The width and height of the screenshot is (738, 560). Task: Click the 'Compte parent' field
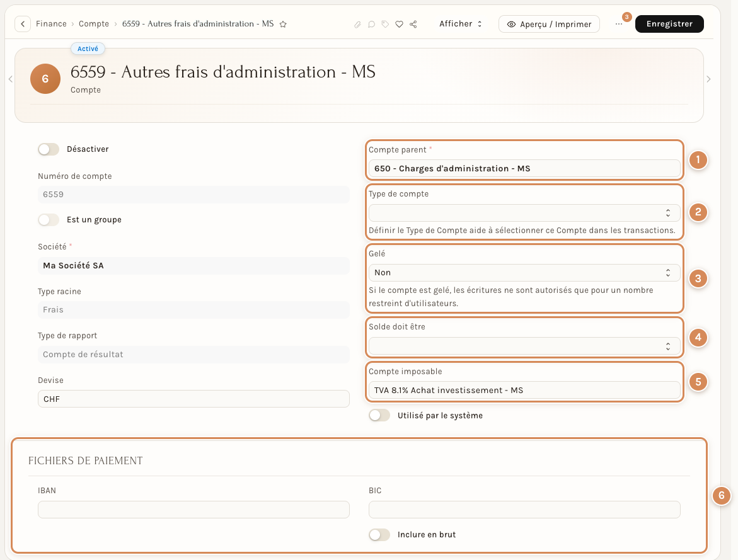click(524, 168)
